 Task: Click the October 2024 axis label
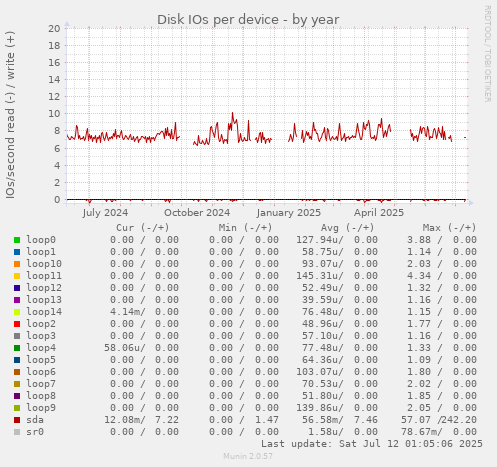click(x=197, y=213)
